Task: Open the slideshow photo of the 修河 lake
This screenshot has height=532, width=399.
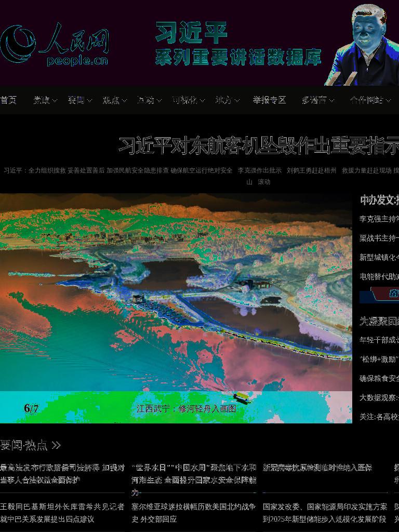Action: 176,292
